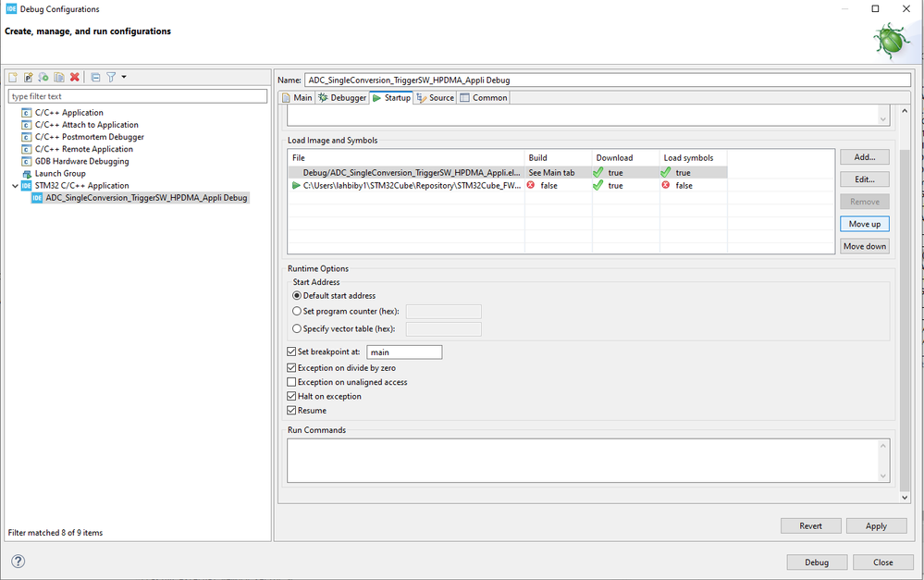Image resolution: width=924 pixels, height=580 pixels.
Task: Switch to the Common tab
Action: [x=484, y=98]
